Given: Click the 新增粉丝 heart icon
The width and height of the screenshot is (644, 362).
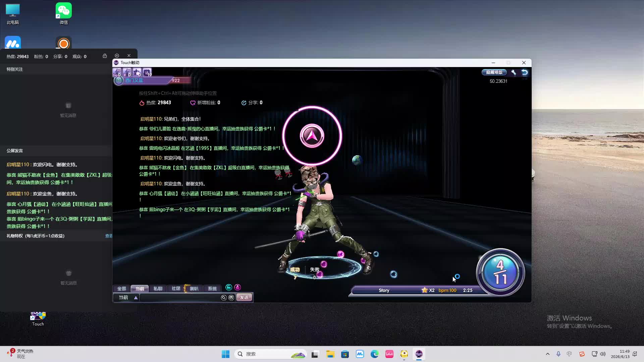Looking at the screenshot, I should coord(193,103).
